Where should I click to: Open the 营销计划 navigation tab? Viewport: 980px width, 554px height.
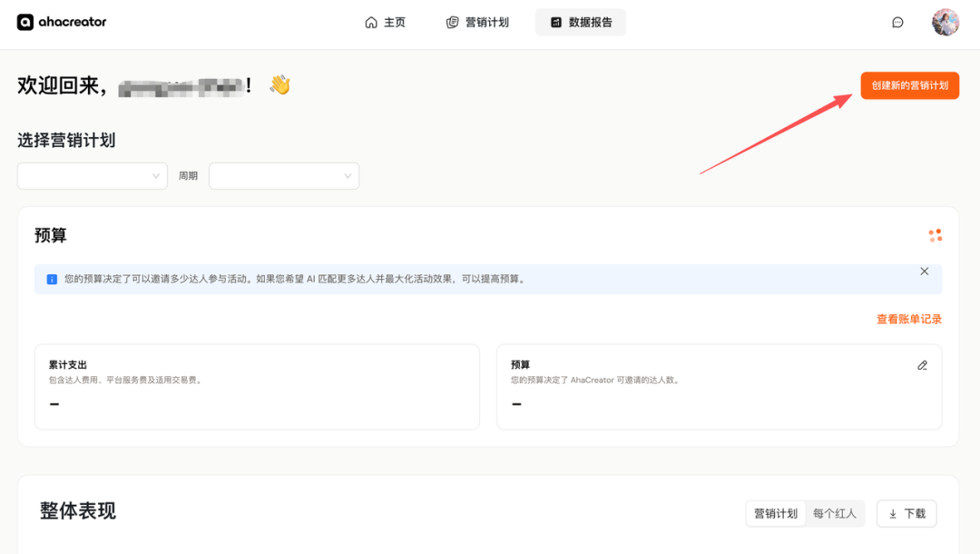pos(477,23)
